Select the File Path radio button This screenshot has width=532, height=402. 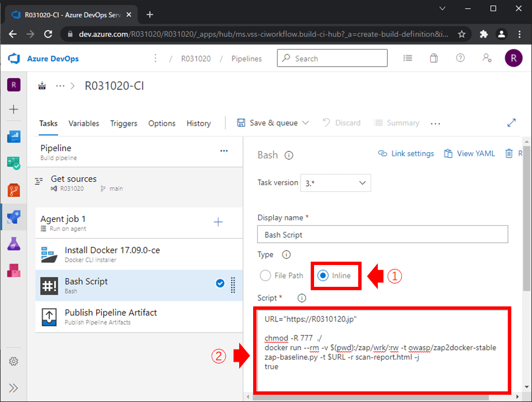pyautogui.click(x=265, y=275)
